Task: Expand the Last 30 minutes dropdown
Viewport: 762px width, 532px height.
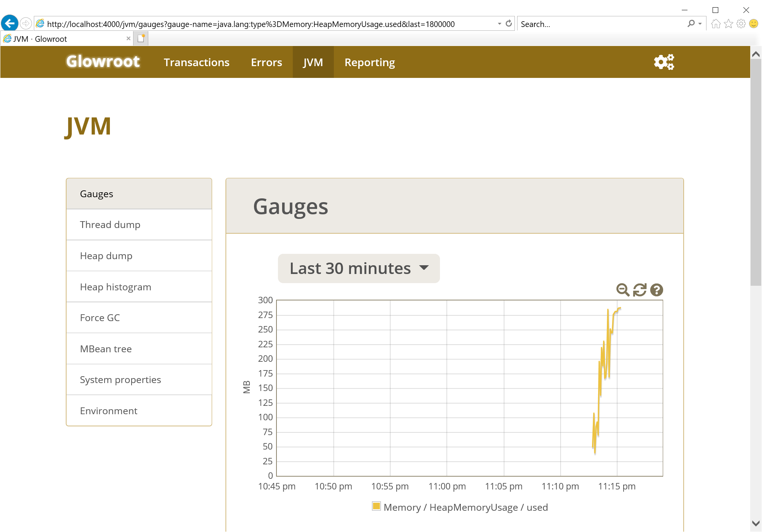Action: pos(359,268)
